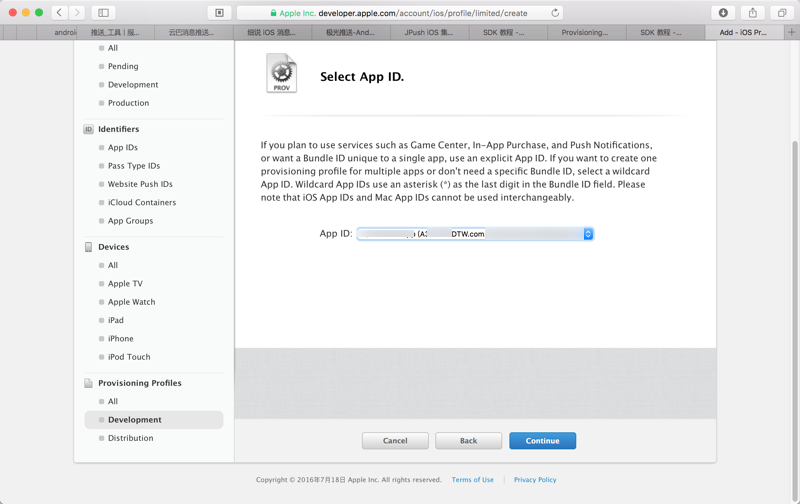The height and width of the screenshot is (504, 800).
Task: Select Distribution under Provisioning Profiles
Action: [x=131, y=438]
